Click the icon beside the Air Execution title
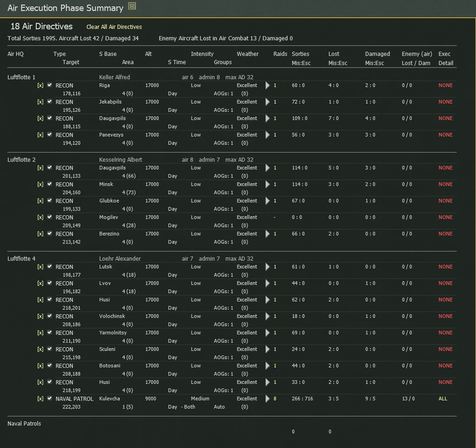The image size is (476, 448). click(132, 6)
